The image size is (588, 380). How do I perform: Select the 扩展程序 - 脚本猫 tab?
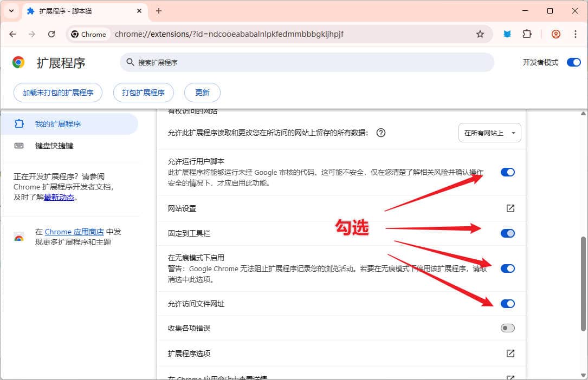click(x=85, y=11)
